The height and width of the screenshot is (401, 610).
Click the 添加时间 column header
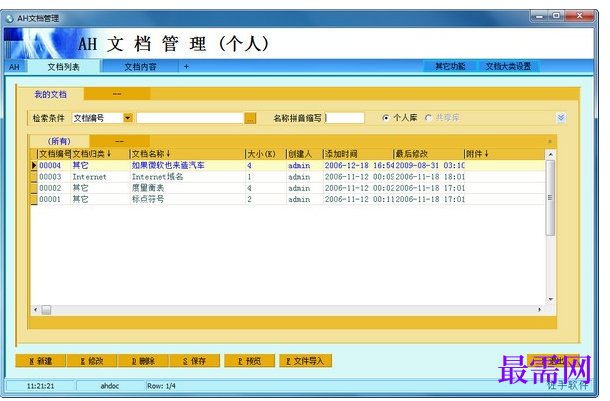tap(358, 154)
